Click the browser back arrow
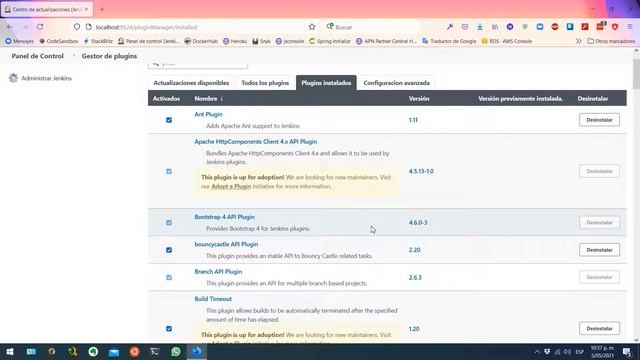This screenshot has width=640, height=360. [10, 27]
